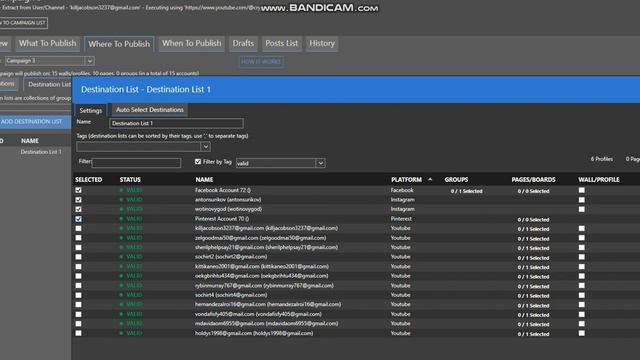Check the holdys1998 account selected box
Image resolution: width=640 pixels, height=360 pixels.
pos(78,333)
